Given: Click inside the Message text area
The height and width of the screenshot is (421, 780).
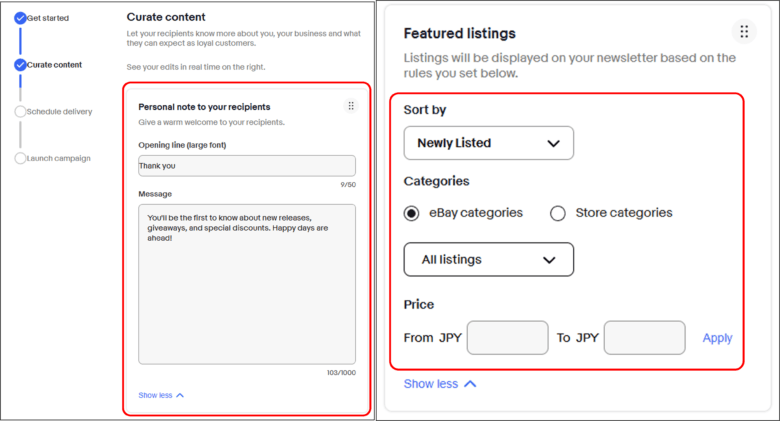Looking at the screenshot, I should pyautogui.click(x=246, y=284).
